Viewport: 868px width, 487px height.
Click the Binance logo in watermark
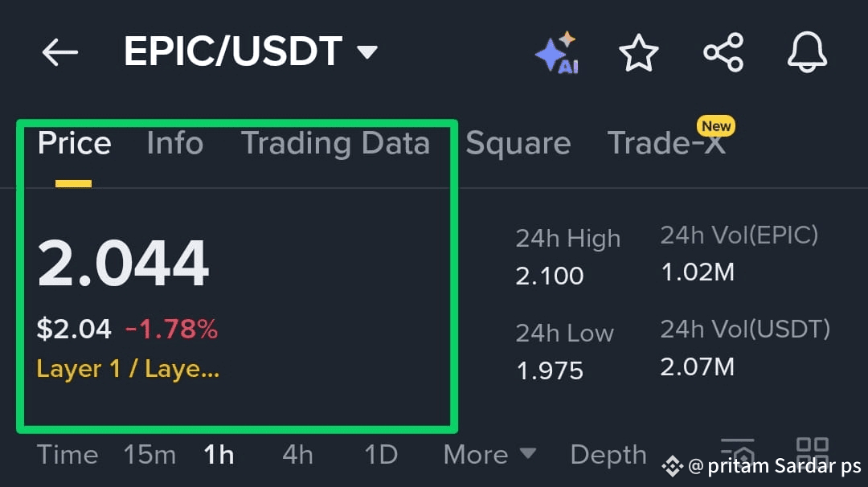point(672,465)
